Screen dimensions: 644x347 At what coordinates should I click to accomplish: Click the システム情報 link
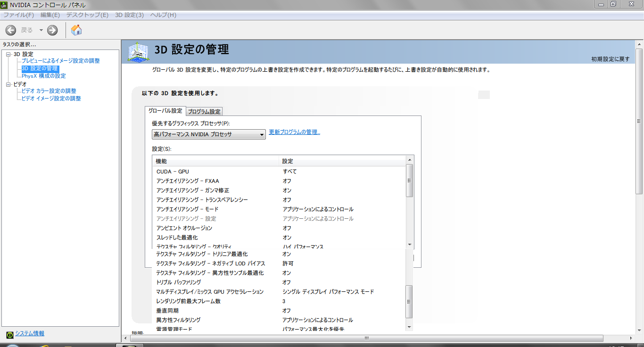pyautogui.click(x=30, y=333)
